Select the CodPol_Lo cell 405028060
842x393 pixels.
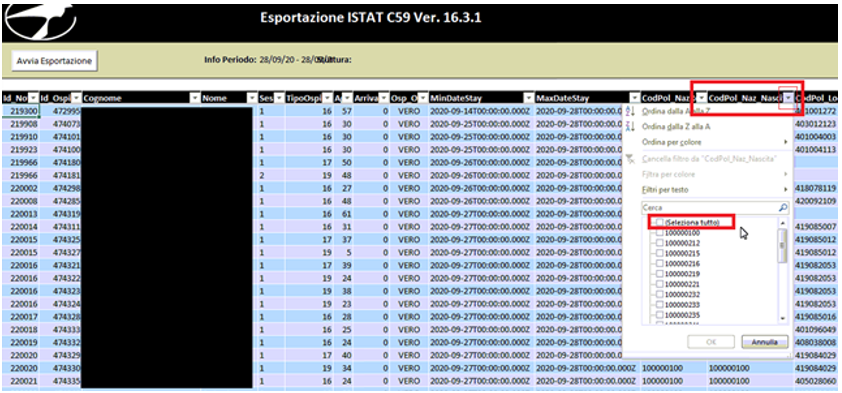(x=815, y=380)
